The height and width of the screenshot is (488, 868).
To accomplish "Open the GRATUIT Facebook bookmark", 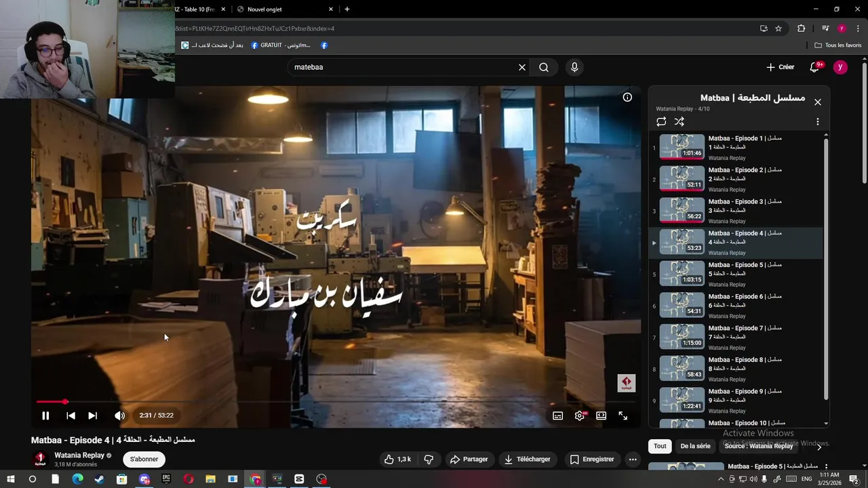I will tap(281, 45).
